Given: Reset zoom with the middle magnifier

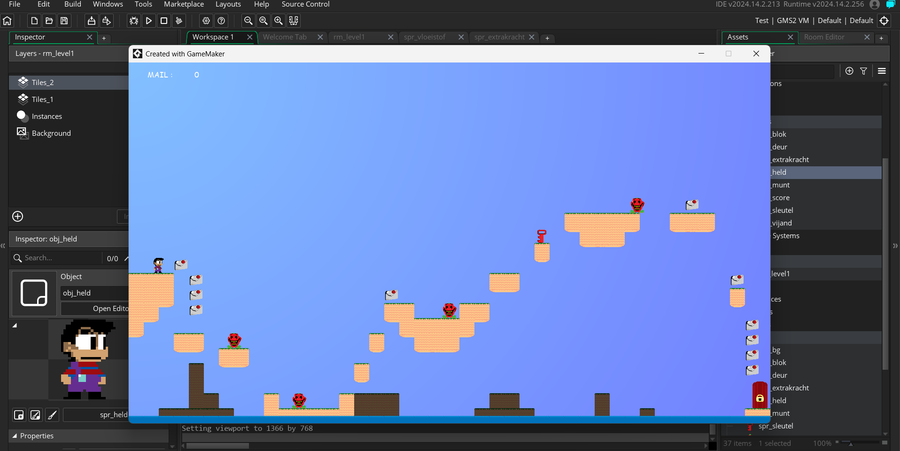Looking at the screenshot, I should tap(263, 21).
